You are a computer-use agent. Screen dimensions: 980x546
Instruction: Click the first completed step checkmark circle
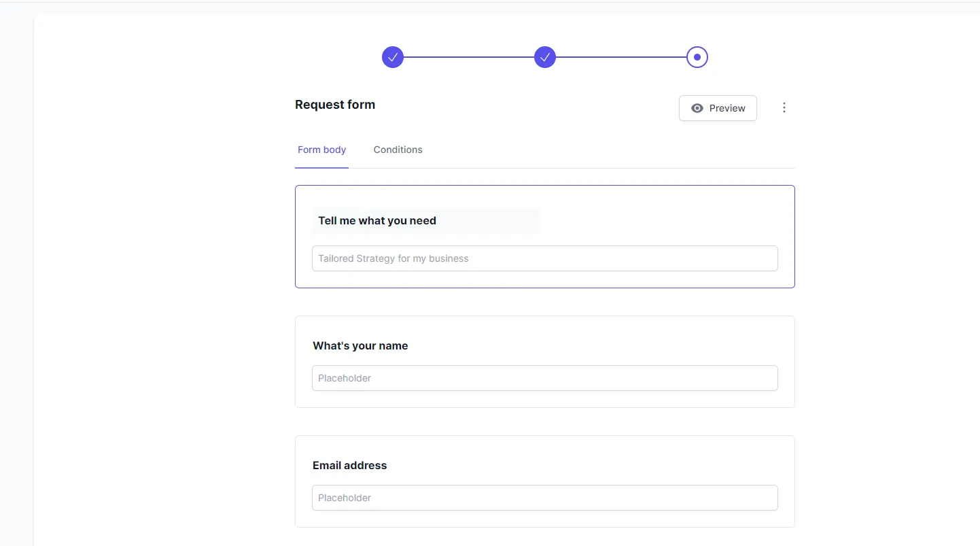point(393,57)
